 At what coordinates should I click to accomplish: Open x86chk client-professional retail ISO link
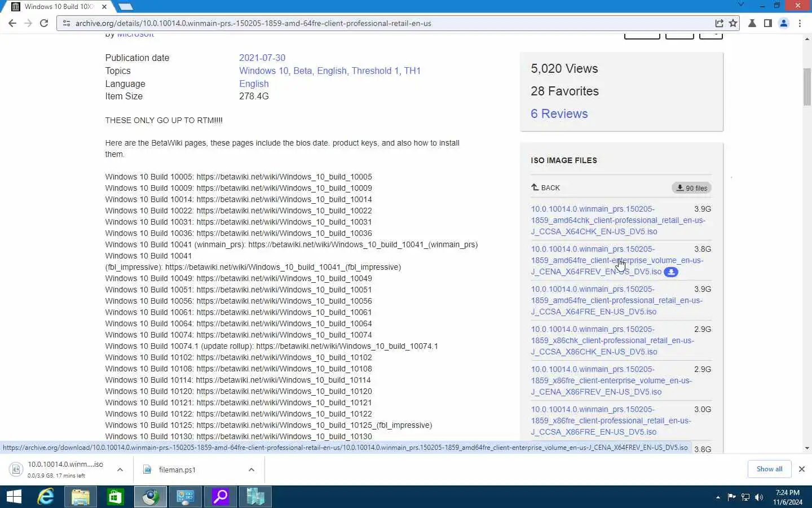click(612, 340)
